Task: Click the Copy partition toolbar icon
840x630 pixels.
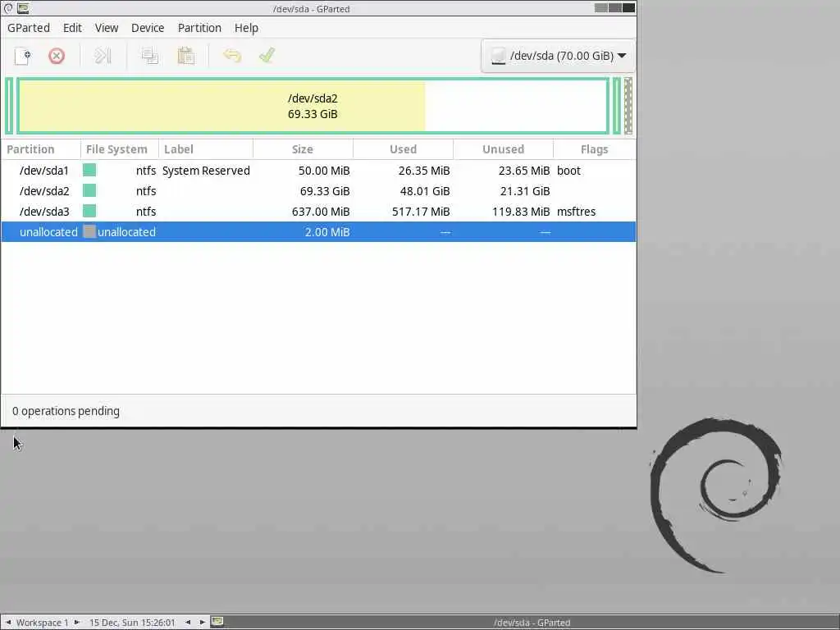Action: coord(149,56)
